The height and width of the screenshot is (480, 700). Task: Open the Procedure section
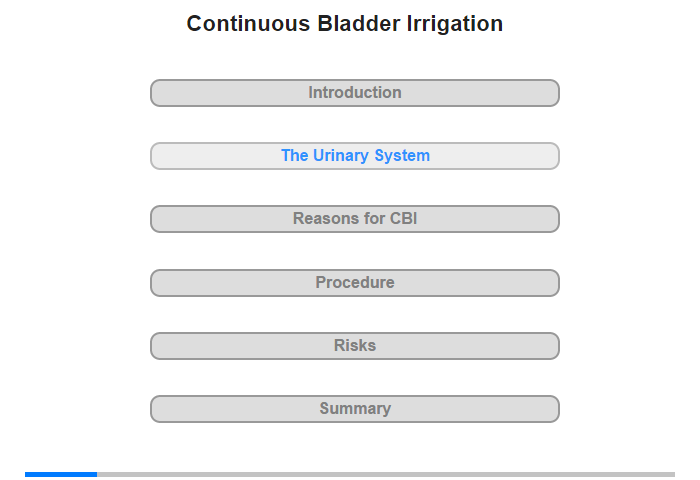(354, 283)
